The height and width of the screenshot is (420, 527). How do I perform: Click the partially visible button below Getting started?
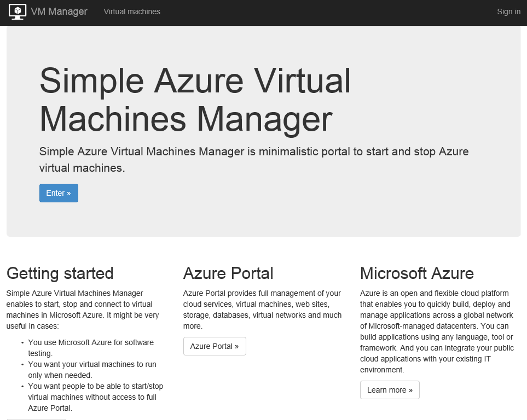pos(36,419)
